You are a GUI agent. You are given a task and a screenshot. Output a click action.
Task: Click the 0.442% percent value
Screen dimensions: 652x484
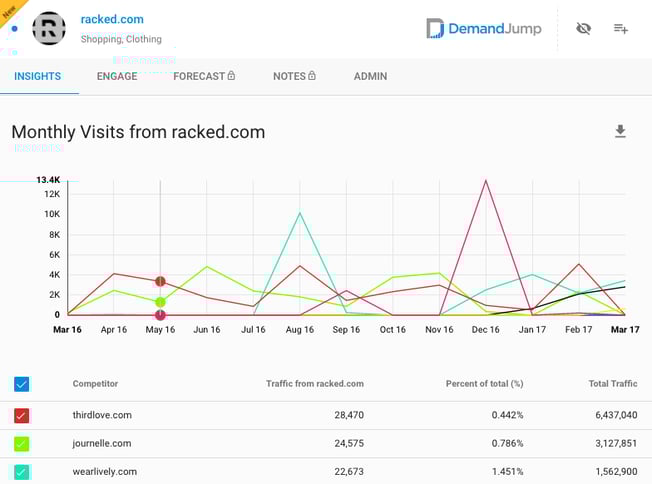pos(507,415)
